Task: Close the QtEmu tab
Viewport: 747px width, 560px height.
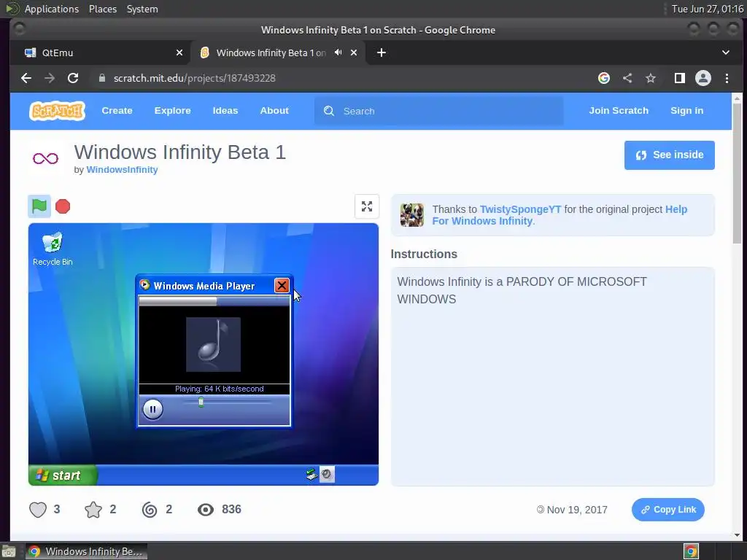Action: 179,52
